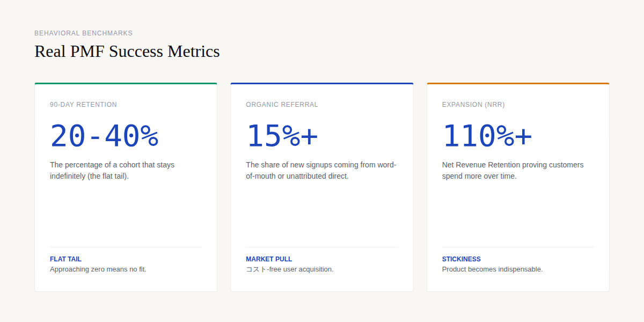
Task: Click the '90-DAY RETENTION' card label
Action: click(83, 105)
